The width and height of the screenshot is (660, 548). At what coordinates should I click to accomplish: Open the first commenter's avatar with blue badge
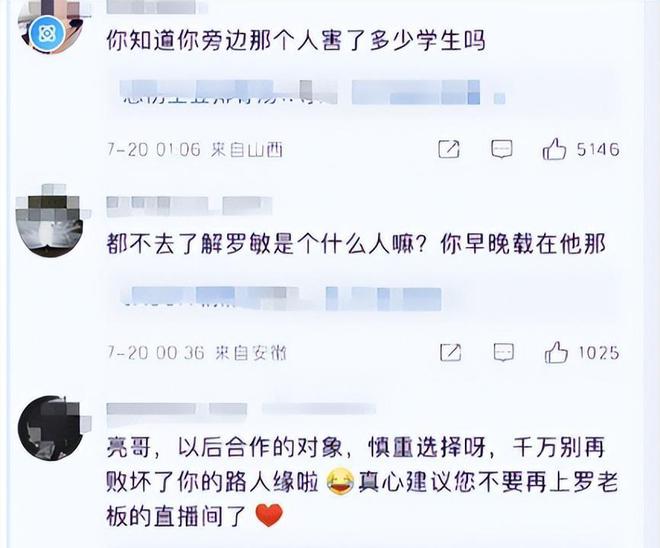pyautogui.click(x=50, y=26)
